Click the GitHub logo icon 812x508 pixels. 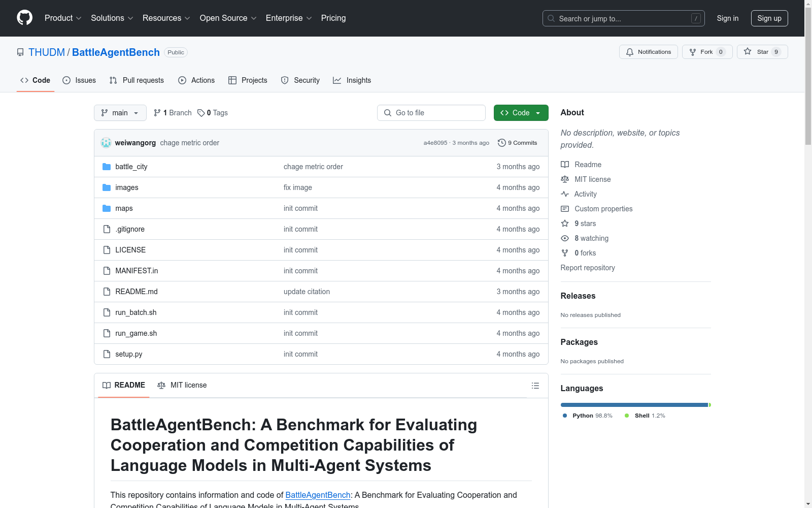point(24,18)
